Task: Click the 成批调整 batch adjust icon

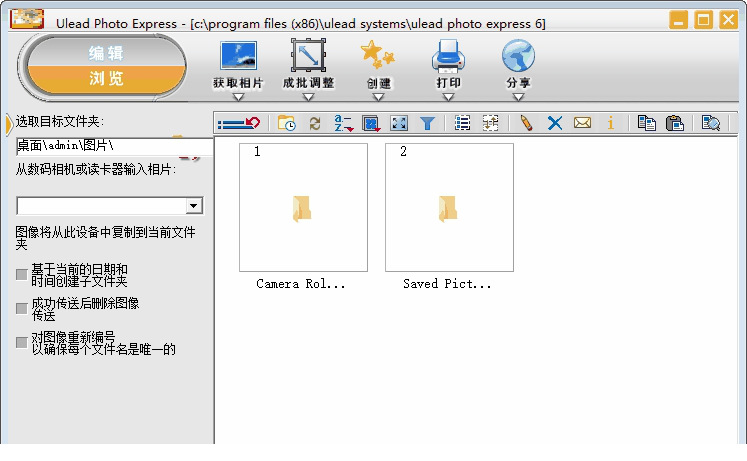Action: click(308, 56)
